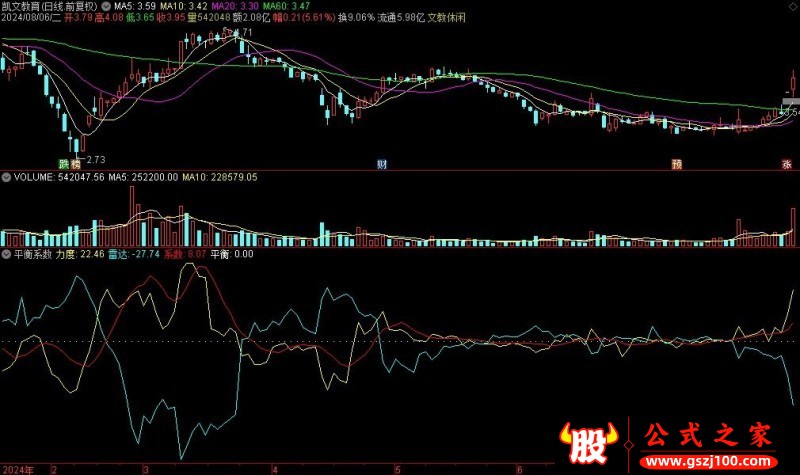Select month 4 on the time axis
The image size is (800, 475).
(274, 470)
